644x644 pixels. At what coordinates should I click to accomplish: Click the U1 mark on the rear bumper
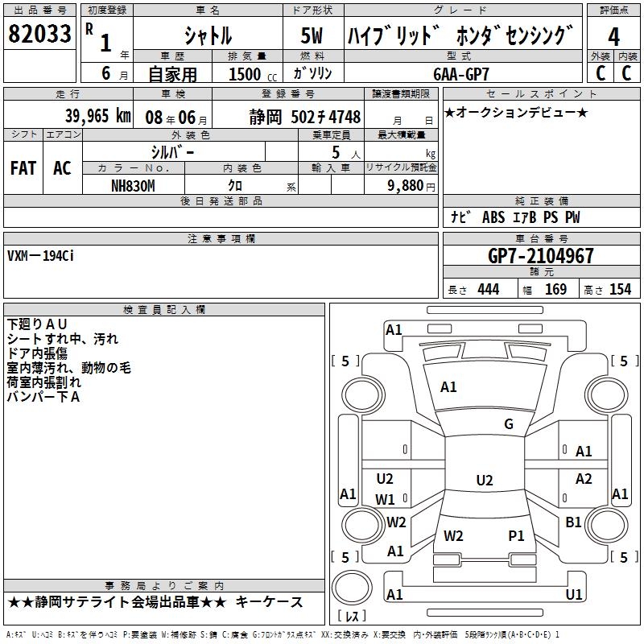pyautogui.click(x=574, y=594)
